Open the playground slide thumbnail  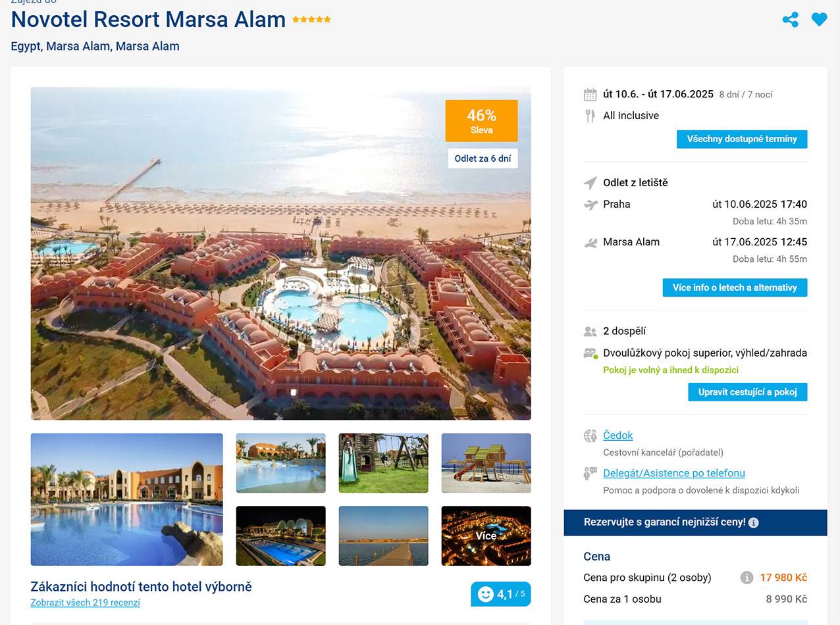tap(383, 463)
